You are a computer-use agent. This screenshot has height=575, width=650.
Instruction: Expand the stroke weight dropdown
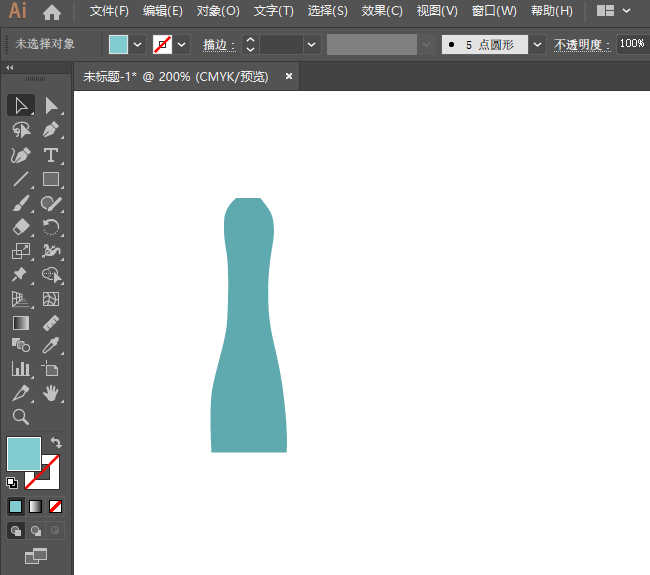[x=312, y=45]
